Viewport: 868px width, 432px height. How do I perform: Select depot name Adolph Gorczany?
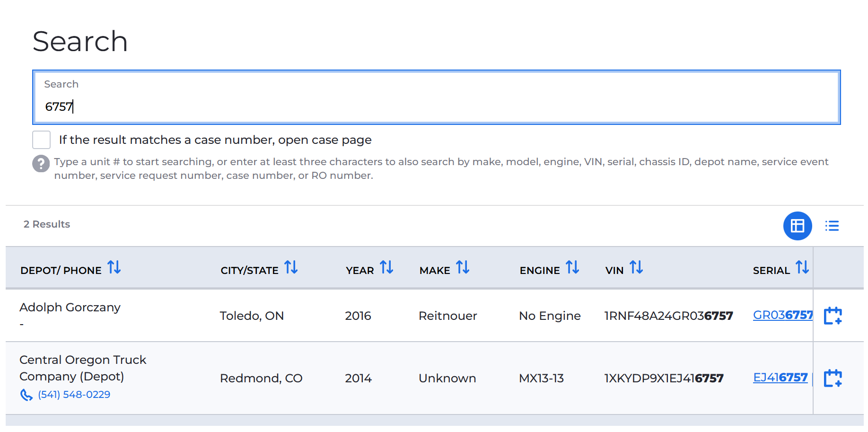click(x=70, y=308)
